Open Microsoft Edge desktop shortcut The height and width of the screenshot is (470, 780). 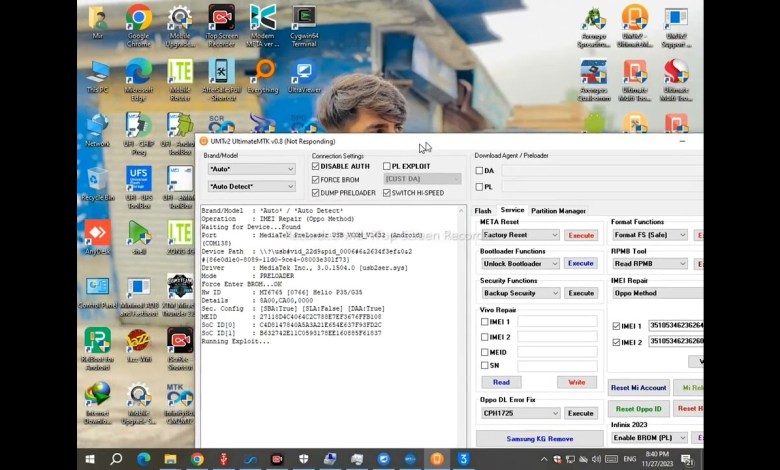pyautogui.click(x=139, y=80)
